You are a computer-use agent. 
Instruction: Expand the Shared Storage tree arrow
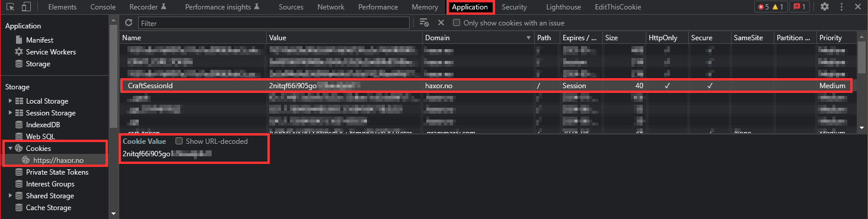pos(10,196)
